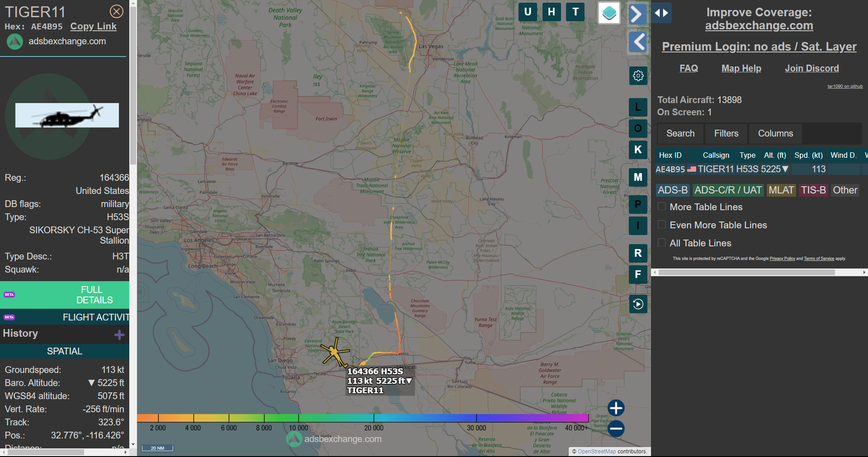Click the altitude color legend bar
868x457 pixels.
click(363, 418)
